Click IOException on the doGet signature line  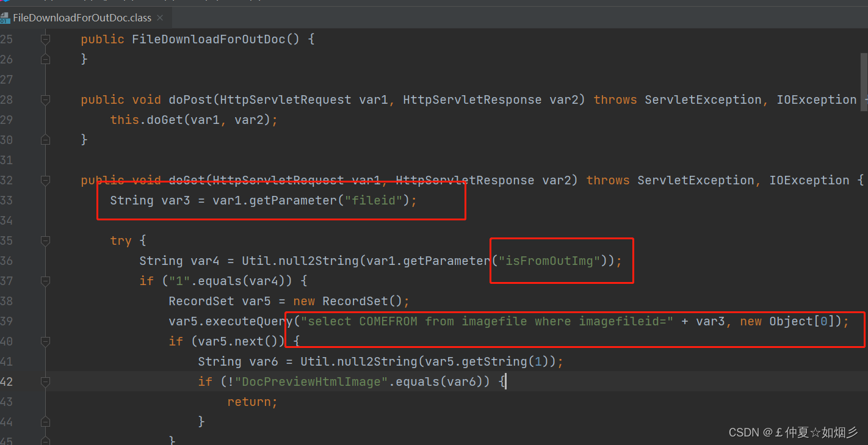(809, 180)
